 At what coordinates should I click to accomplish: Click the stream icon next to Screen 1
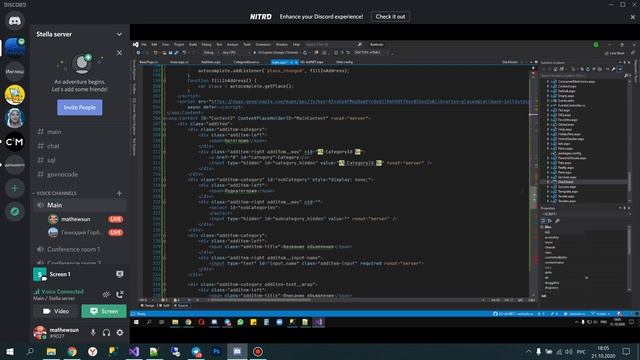(120, 274)
